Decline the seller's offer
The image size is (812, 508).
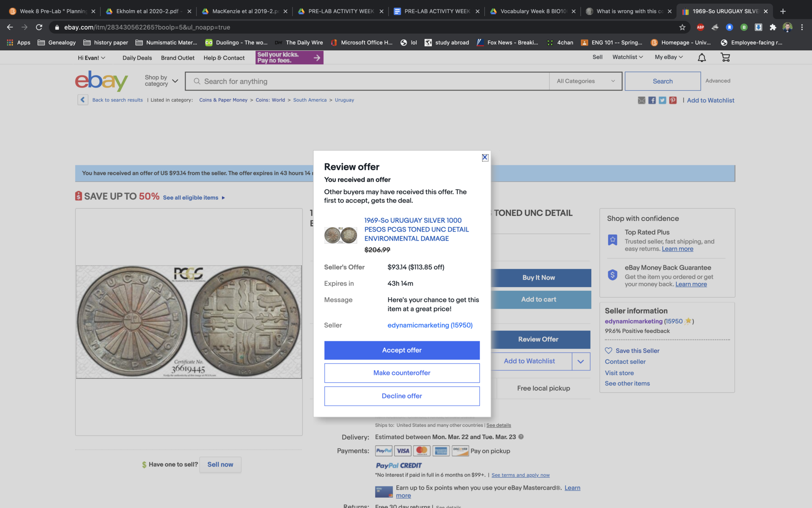402,396
